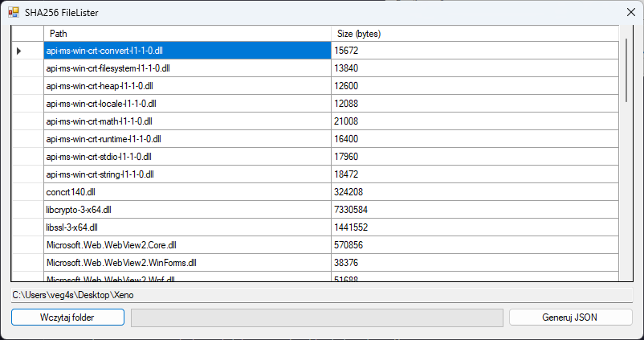
Task: Select the api-ms-win-crt-convert-l1-1-0.dll path cell
Action: pyautogui.click(x=186, y=51)
